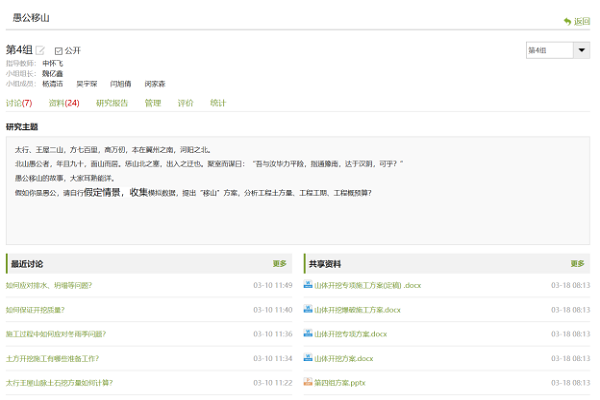Select the 研究报告 tab
Screen dimensions: 600x400
pyautogui.click(x=112, y=103)
